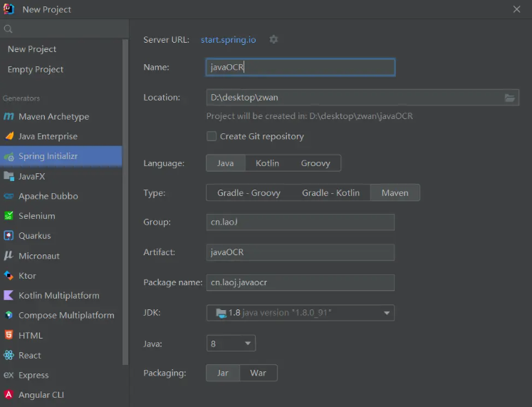Select Empty Project in sidebar

pos(36,69)
